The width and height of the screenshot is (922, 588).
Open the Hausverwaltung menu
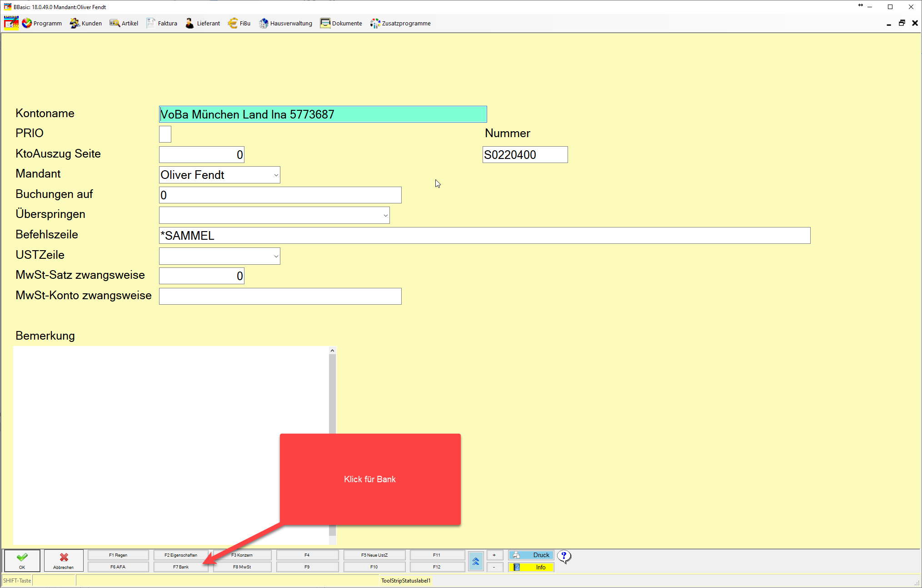(285, 23)
